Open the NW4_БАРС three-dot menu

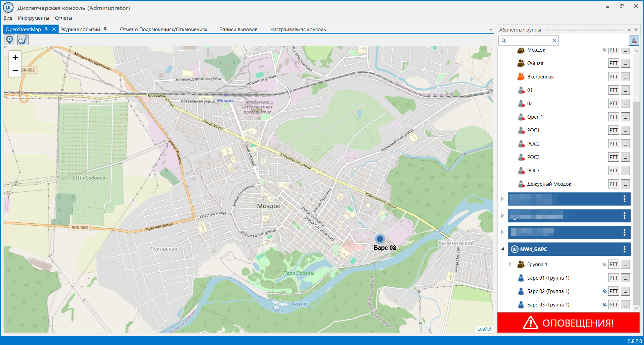pos(624,249)
